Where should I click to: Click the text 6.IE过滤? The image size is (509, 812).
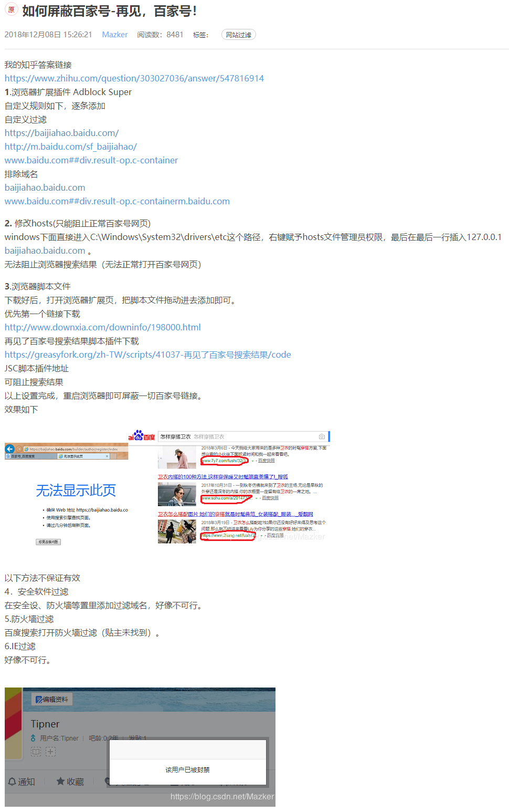[20, 646]
